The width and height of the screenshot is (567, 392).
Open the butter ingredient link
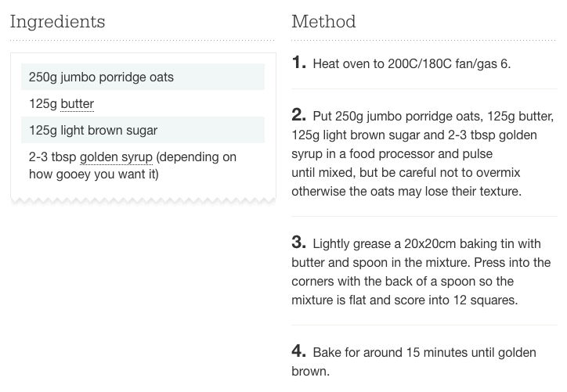click(77, 104)
